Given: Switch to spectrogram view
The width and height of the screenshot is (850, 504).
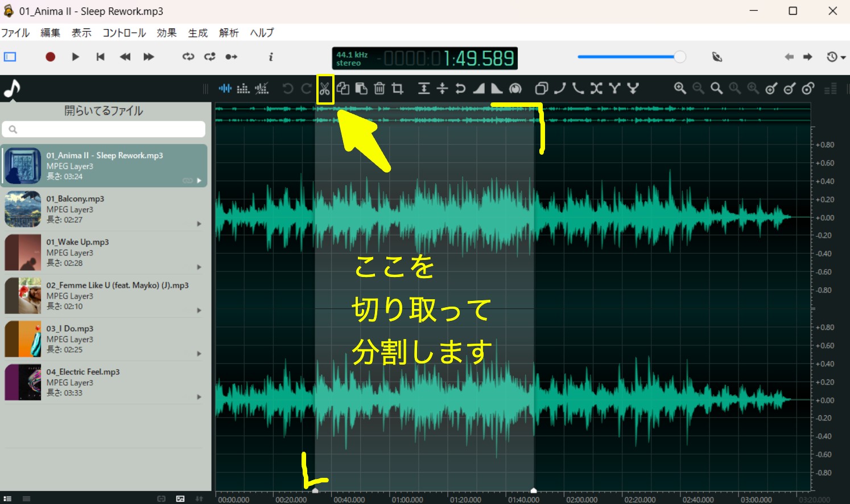Looking at the screenshot, I should click(x=244, y=88).
